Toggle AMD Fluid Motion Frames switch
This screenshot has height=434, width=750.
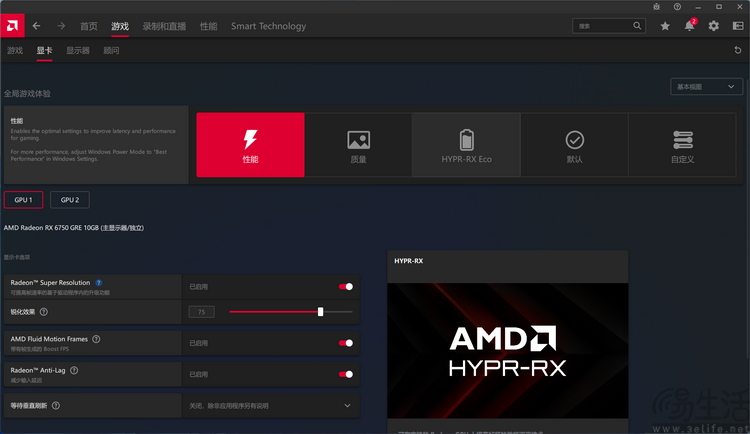point(346,343)
